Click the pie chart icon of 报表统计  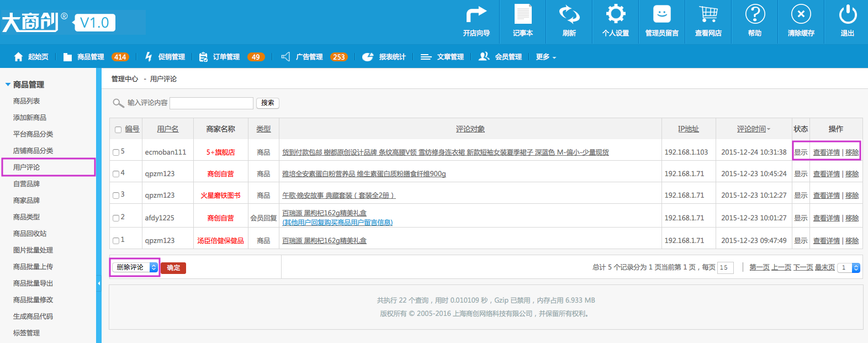tap(368, 57)
